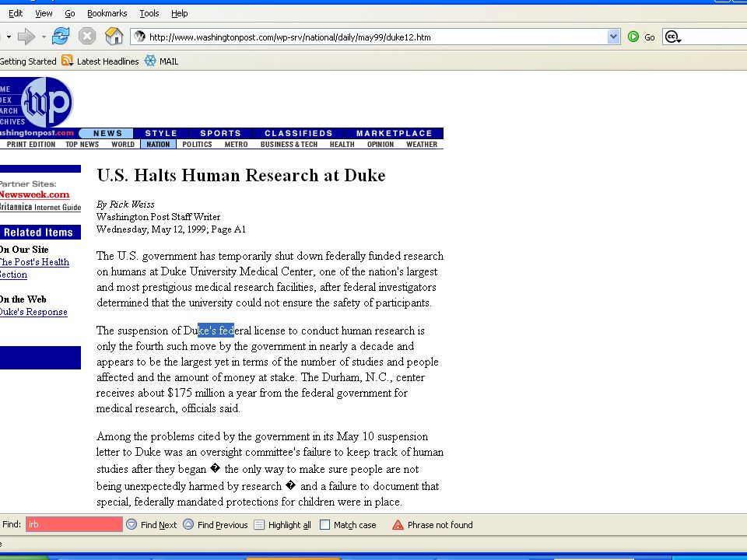This screenshot has width=747, height=560.
Task: Click the byline By Rick Weiss
Action: coord(125,205)
